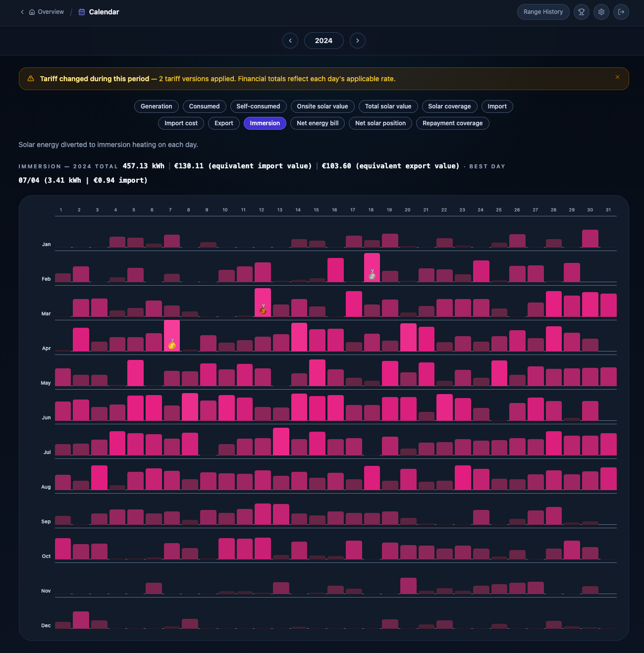This screenshot has height=653, width=644.
Task: Click the bronze medal on March 12
Action: point(263,309)
